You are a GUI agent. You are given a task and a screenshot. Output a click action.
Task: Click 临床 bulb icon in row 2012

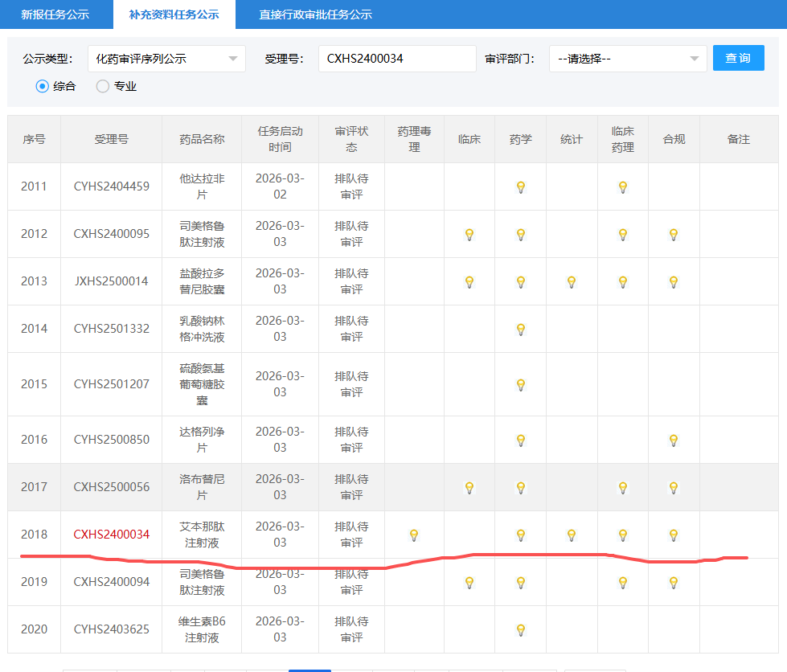pos(469,235)
